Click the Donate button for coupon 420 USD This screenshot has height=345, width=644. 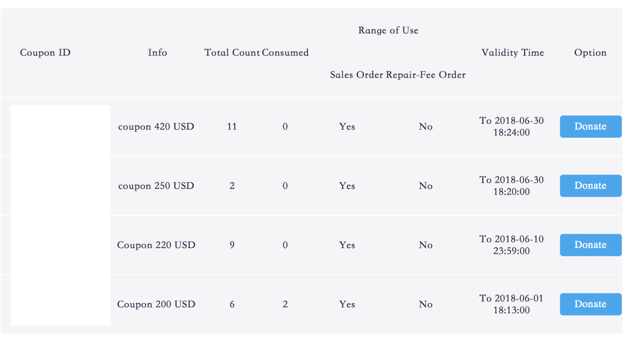590,126
